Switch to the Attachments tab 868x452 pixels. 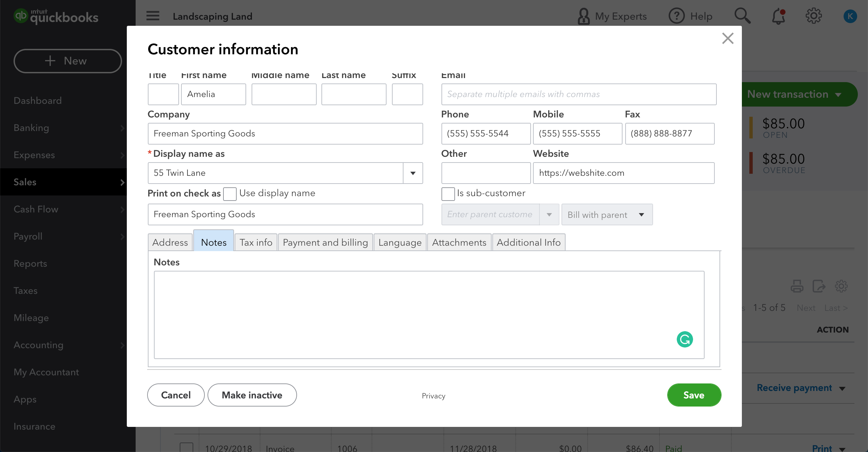tap(459, 242)
